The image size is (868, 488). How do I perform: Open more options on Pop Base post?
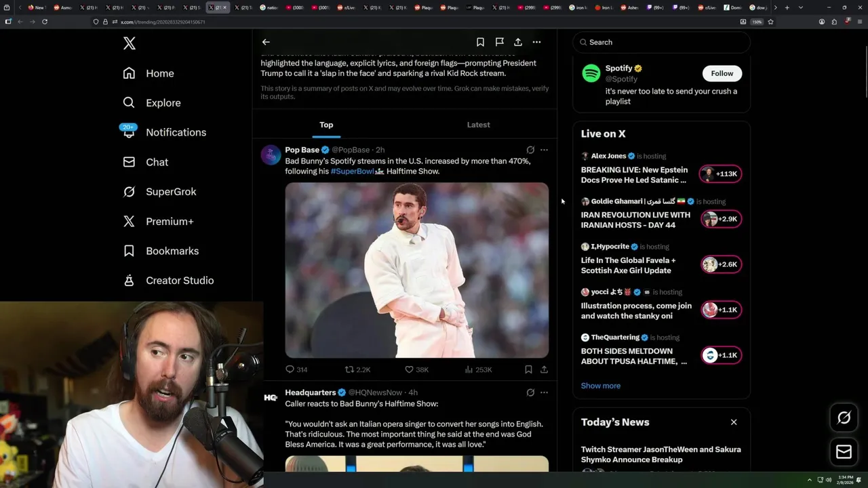coord(544,150)
